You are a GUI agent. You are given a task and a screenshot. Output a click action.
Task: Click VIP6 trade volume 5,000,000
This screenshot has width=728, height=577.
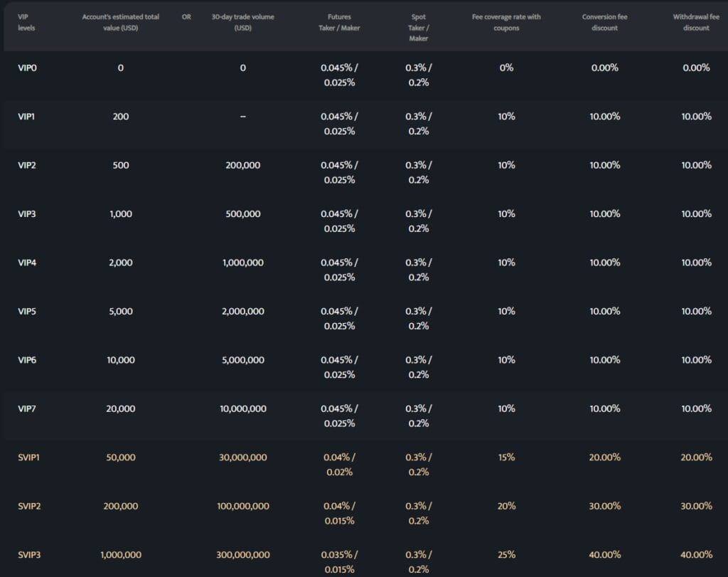[243, 361]
